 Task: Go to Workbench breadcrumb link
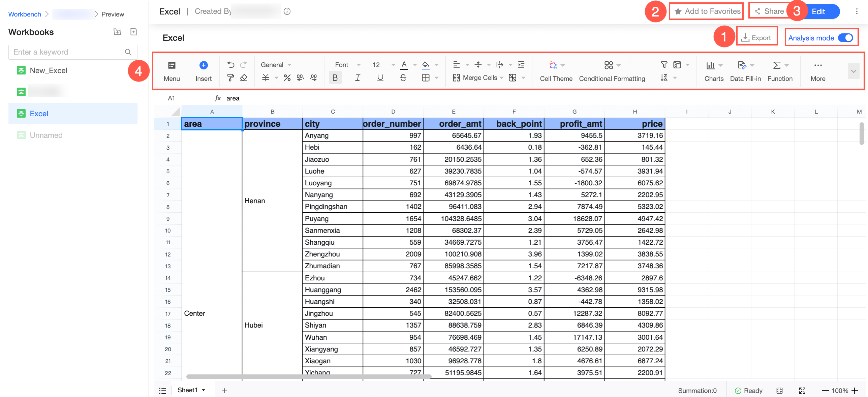pyautogui.click(x=25, y=14)
